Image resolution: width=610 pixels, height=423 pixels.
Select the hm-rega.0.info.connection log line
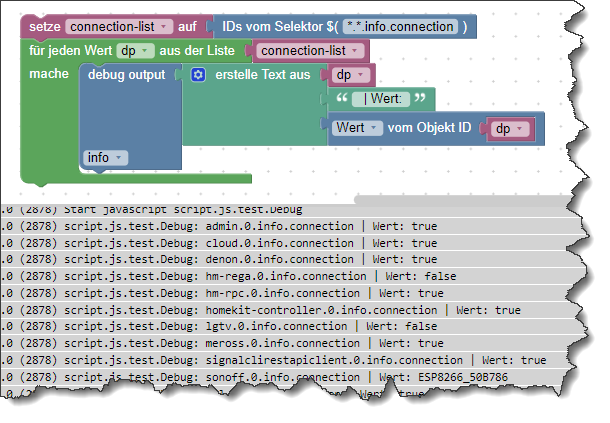pos(292,276)
